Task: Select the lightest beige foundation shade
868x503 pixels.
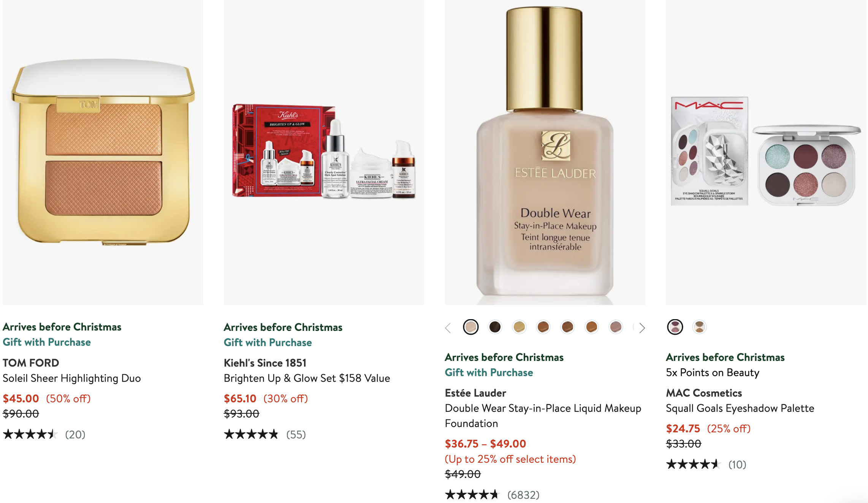Action: pyautogui.click(x=471, y=327)
